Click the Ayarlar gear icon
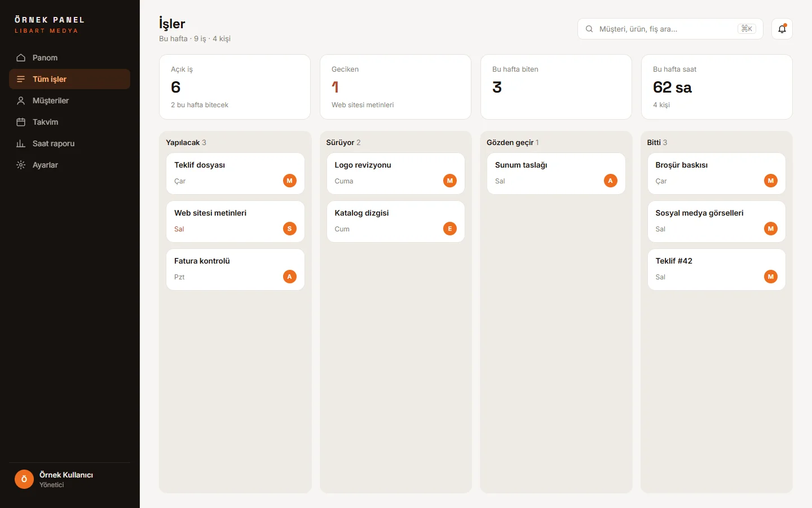The image size is (812, 508). click(x=21, y=165)
